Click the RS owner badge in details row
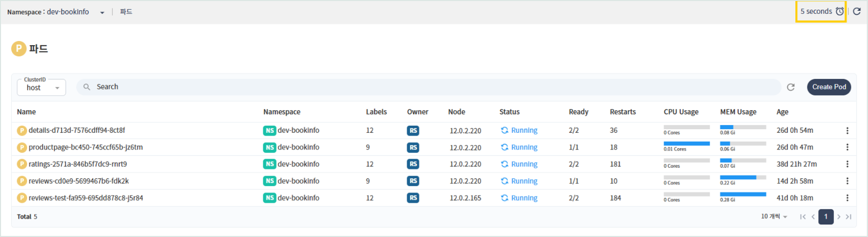This screenshot has height=237, width=868. point(413,131)
